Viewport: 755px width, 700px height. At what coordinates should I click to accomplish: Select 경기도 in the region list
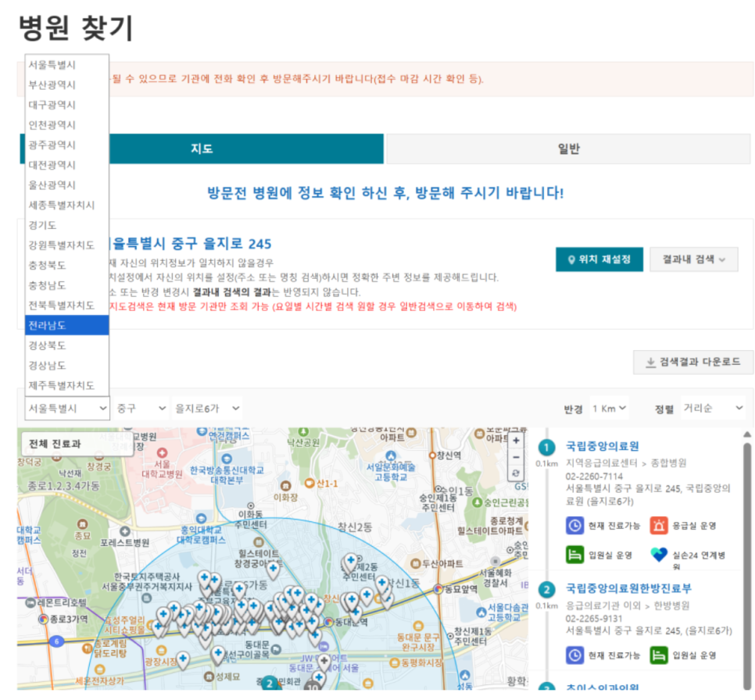tap(67, 225)
